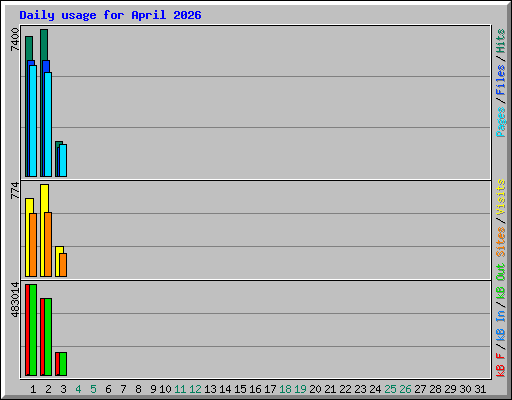This screenshot has width=512, height=400.
Task: Select the dark green Hits bar for day 2
Action: (44, 45)
